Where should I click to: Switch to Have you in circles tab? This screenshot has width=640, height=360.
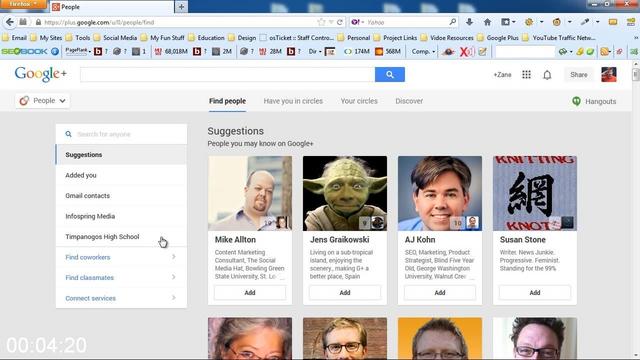pos(293,101)
